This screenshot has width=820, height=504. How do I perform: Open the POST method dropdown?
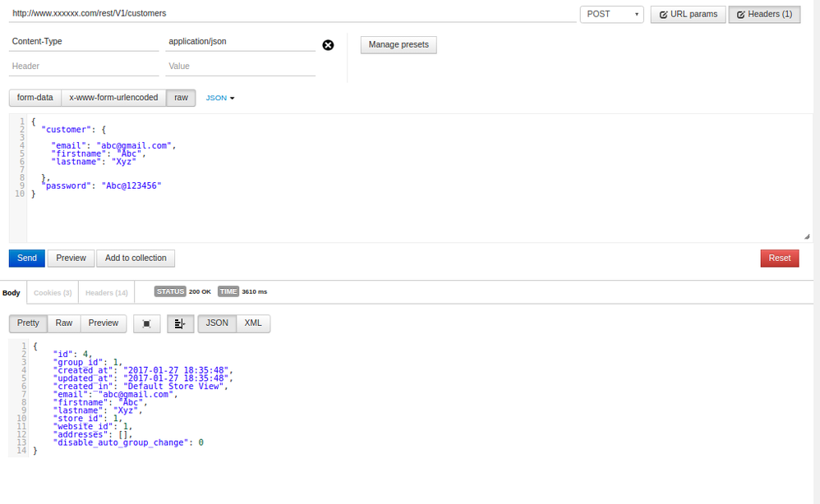pyautogui.click(x=612, y=14)
